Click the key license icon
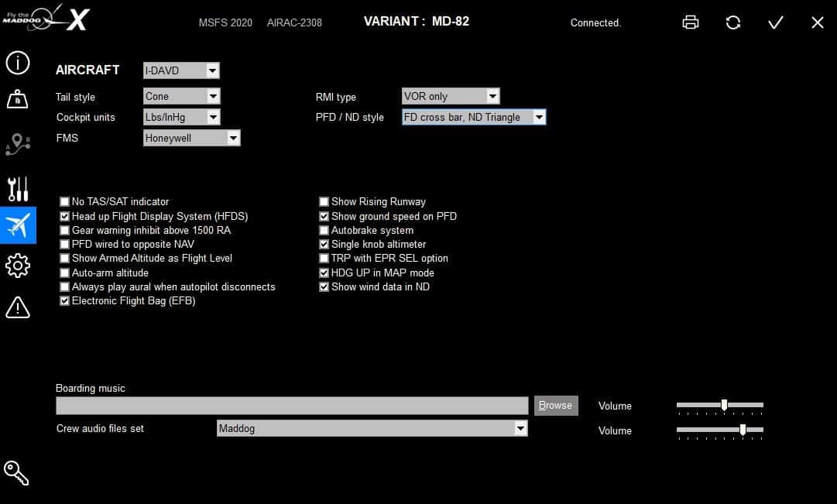Image resolution: width=837 pixels, height=504 pixels. (16, 471)
